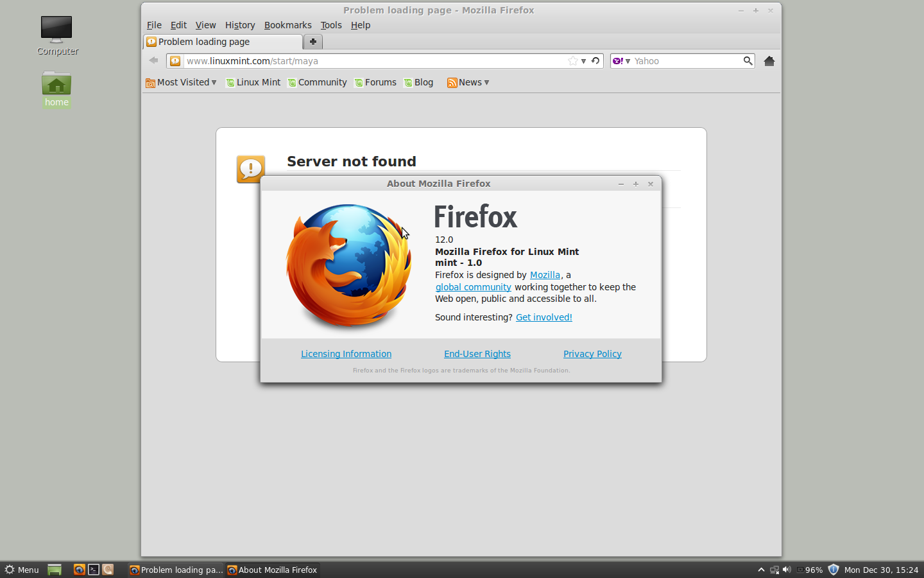This screenshot has width=924, height=578.
Task: Open the address bar history dropdown arrow
Action: [583, 61]
